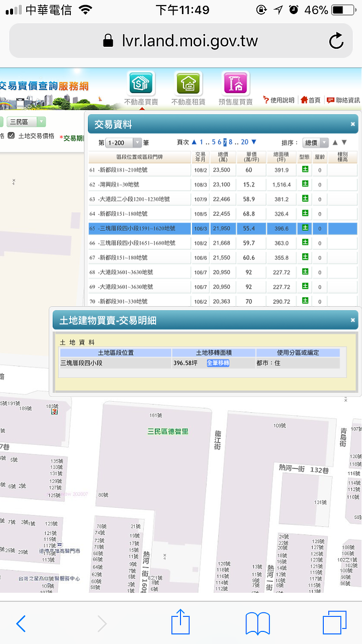Click land type icon in row 64
Viewport: 362px width, 644px height.
(x=305, y=213)
